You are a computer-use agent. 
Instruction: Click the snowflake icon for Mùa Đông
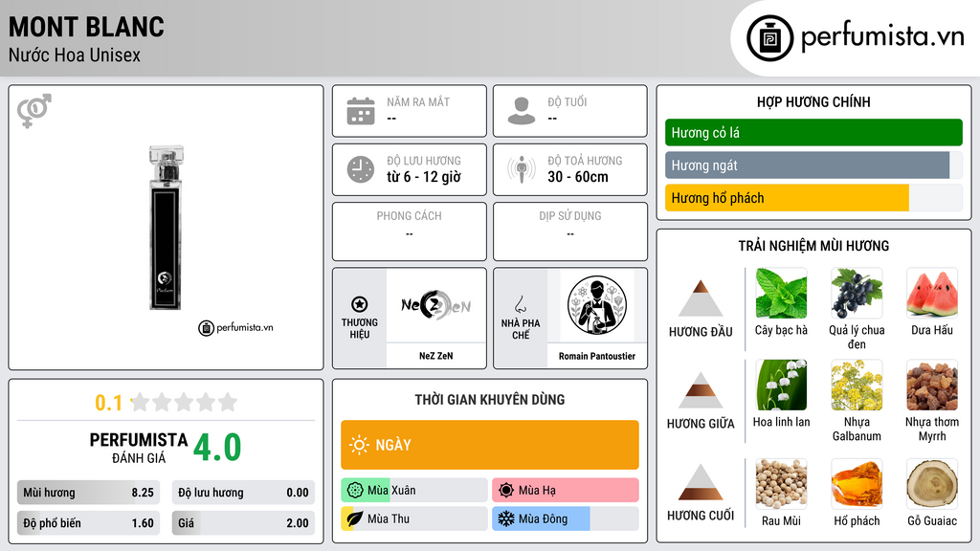pyautogui.click(x=506, y=518)
